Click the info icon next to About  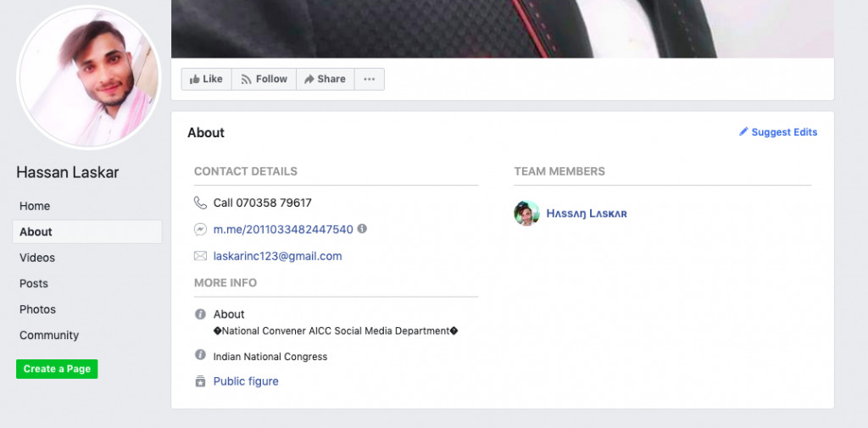(x=201, y=314)
